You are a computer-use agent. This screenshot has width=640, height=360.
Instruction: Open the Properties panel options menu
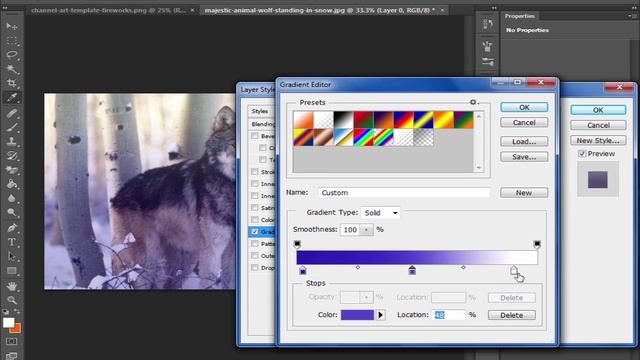tap(632, 16)
